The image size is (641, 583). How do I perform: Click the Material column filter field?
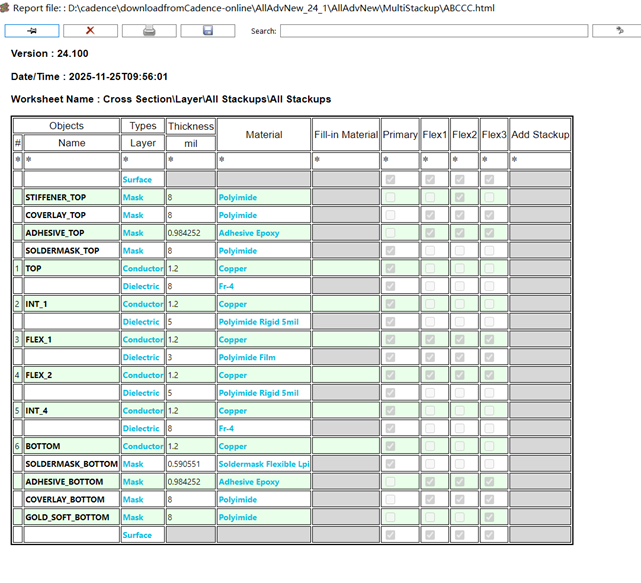(263, 160)
